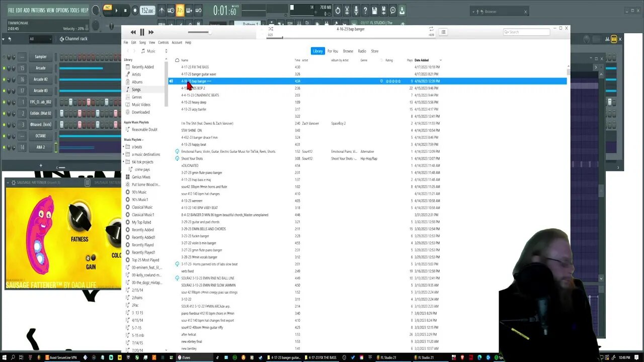Screen dimensions: 644x362
Task: Click FL Studio play button
Action: click(116, 11)
